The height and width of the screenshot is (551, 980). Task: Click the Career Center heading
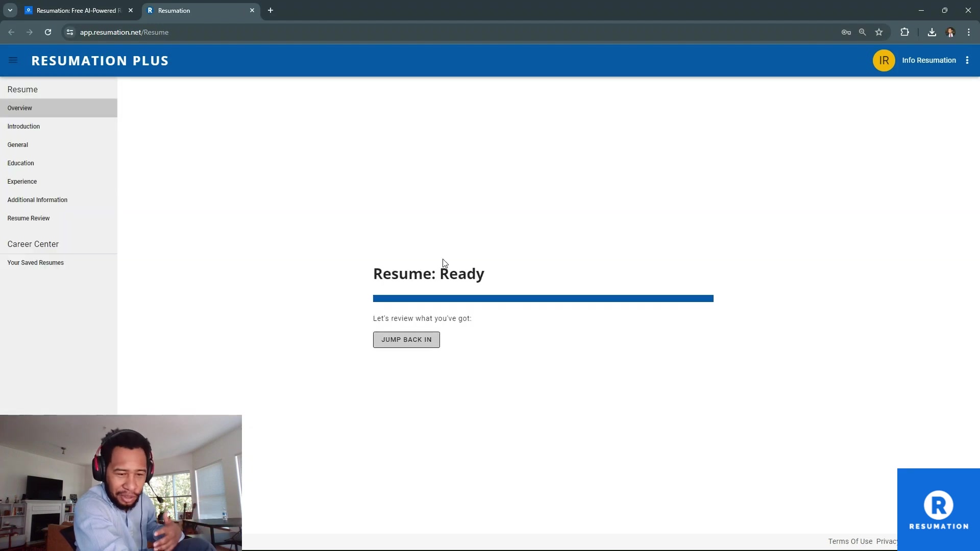click(33, 244)
